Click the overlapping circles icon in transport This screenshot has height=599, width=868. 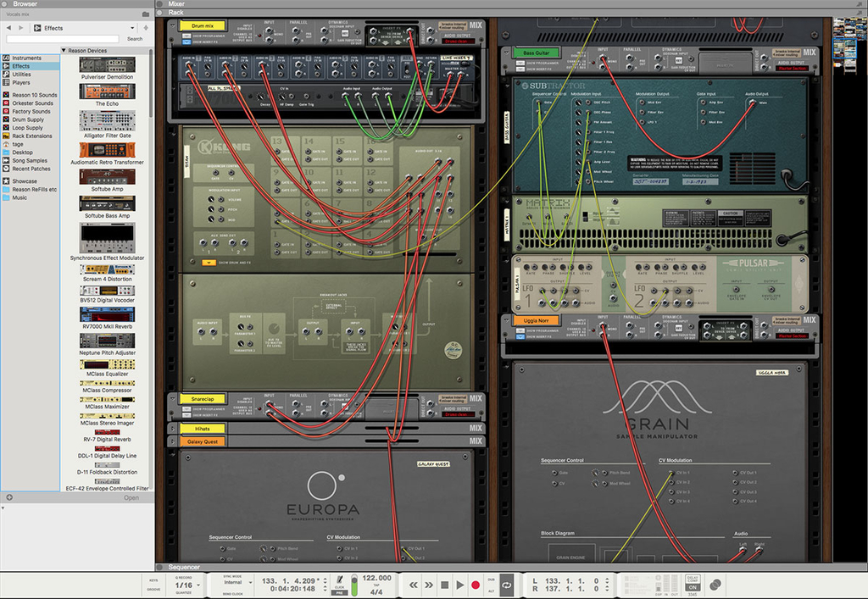click(715, 585)
